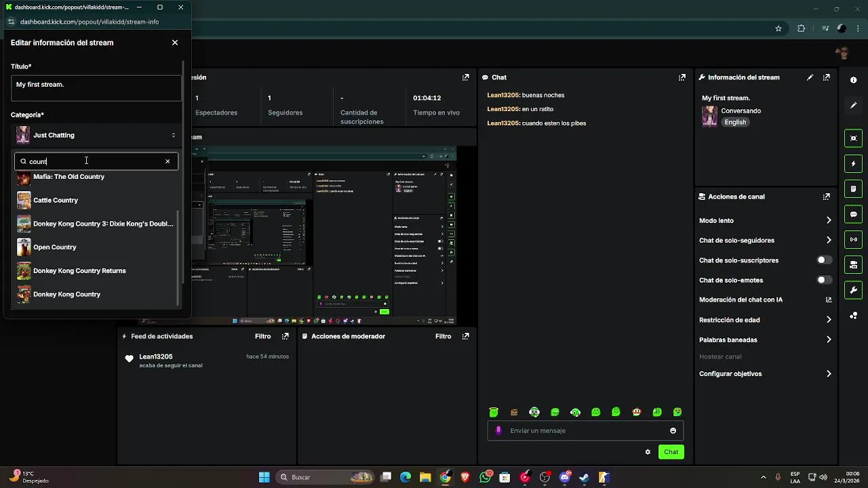Open the Just Chatting category dropdown

pos(96,135)
